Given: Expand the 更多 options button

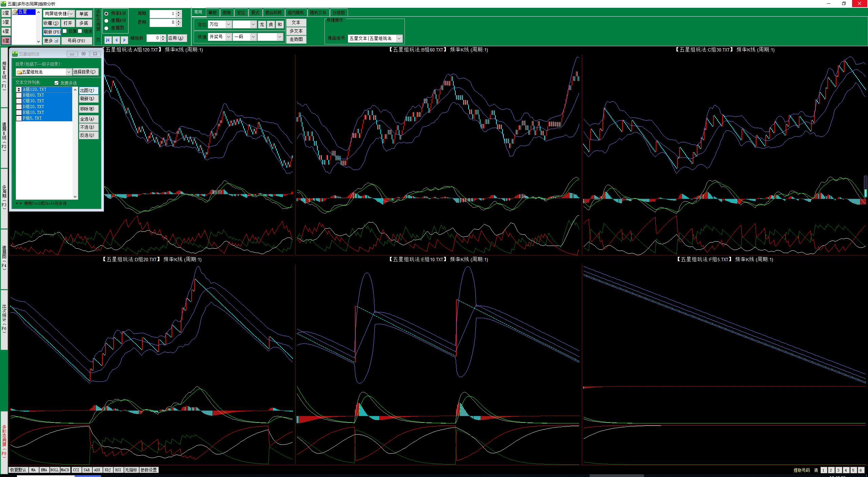Looking at the screenshot, I should (51, 41).
